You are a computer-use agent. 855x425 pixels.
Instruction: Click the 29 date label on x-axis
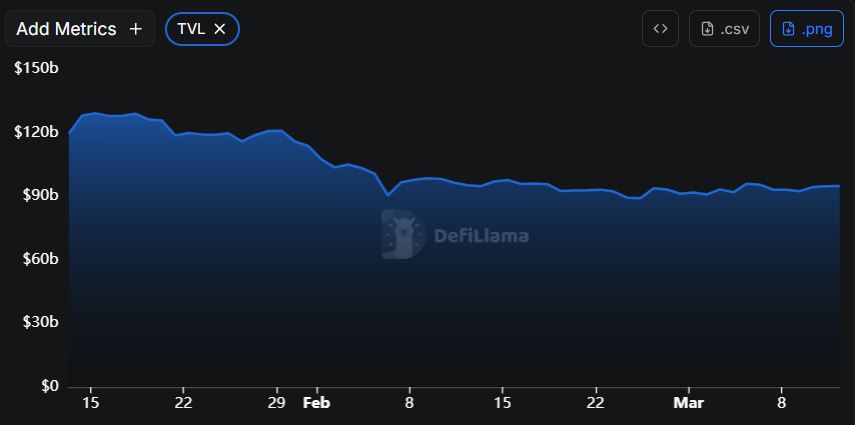[277, 403]
